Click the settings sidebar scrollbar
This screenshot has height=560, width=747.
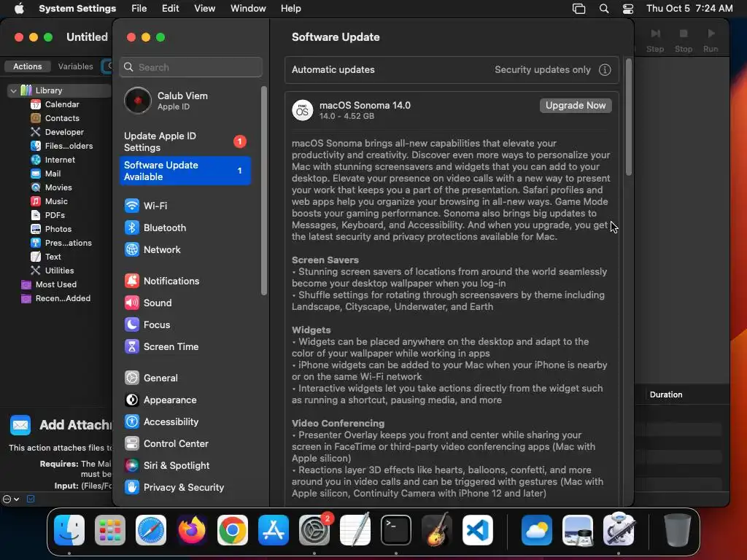point(264,190)
